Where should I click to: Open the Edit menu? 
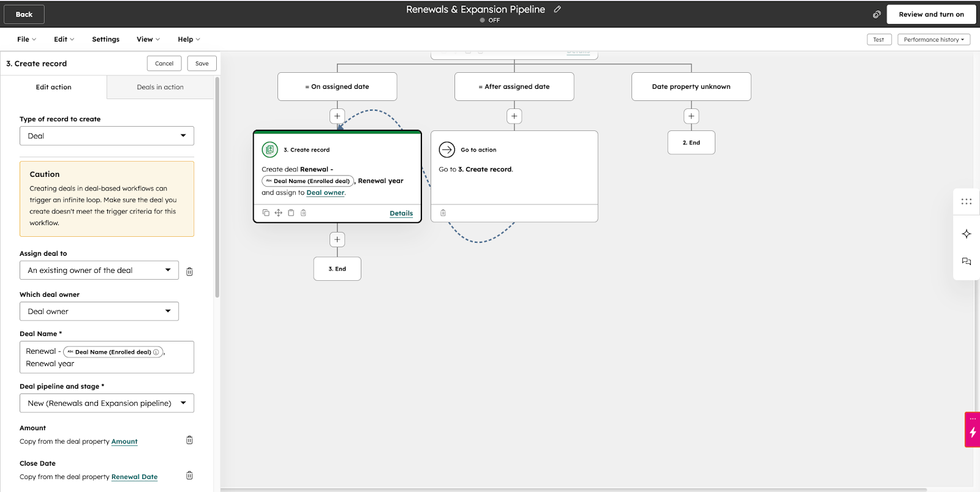coord(64,39)
